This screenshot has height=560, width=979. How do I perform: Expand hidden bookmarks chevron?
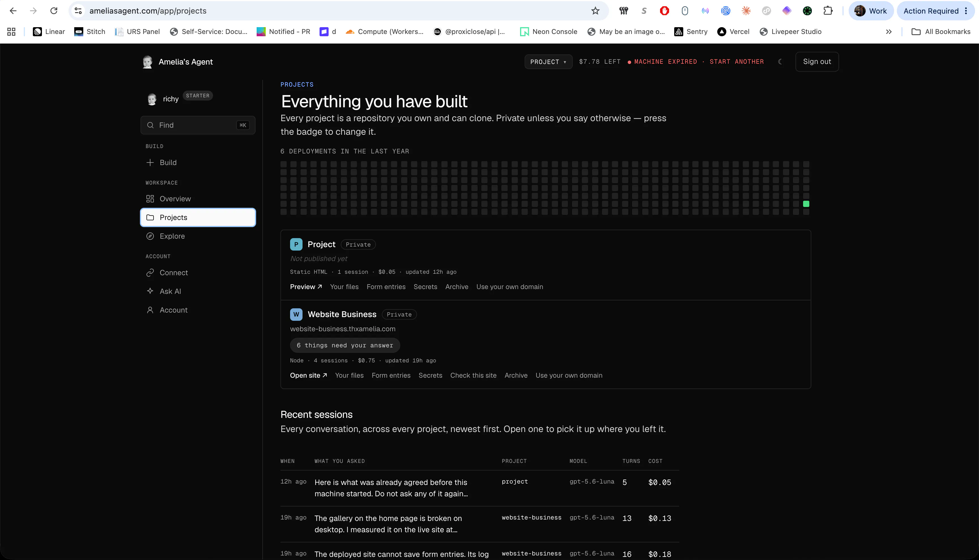(889, 31)
